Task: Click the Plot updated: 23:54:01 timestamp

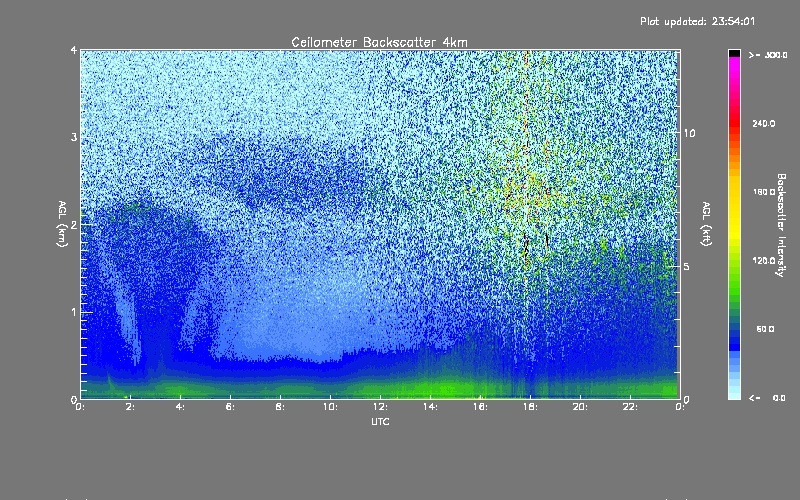Action: click(697, 21)
